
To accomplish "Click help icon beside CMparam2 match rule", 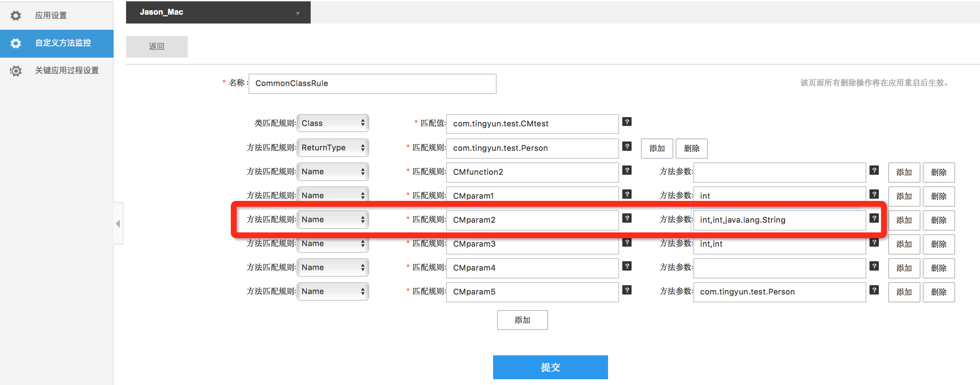I will click(627, 218).
